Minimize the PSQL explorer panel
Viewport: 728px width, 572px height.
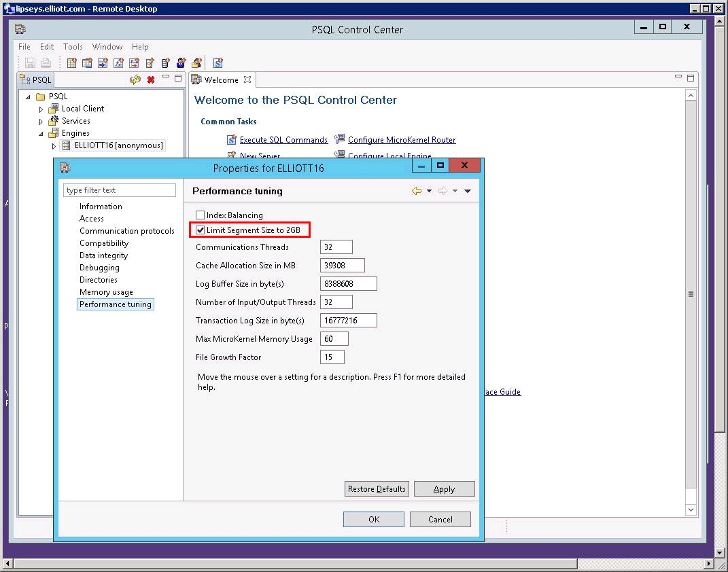tap(166, 77)
